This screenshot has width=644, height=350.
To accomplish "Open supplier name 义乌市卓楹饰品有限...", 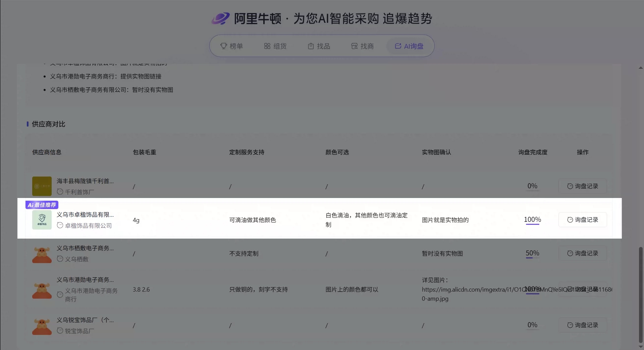I will point(85,214).
